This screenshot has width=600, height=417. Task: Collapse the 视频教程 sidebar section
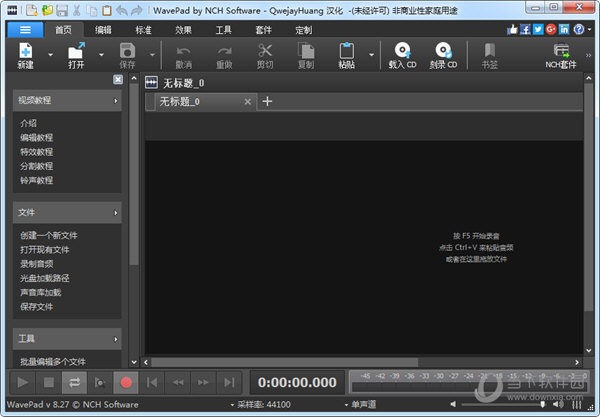pos(116,101)
